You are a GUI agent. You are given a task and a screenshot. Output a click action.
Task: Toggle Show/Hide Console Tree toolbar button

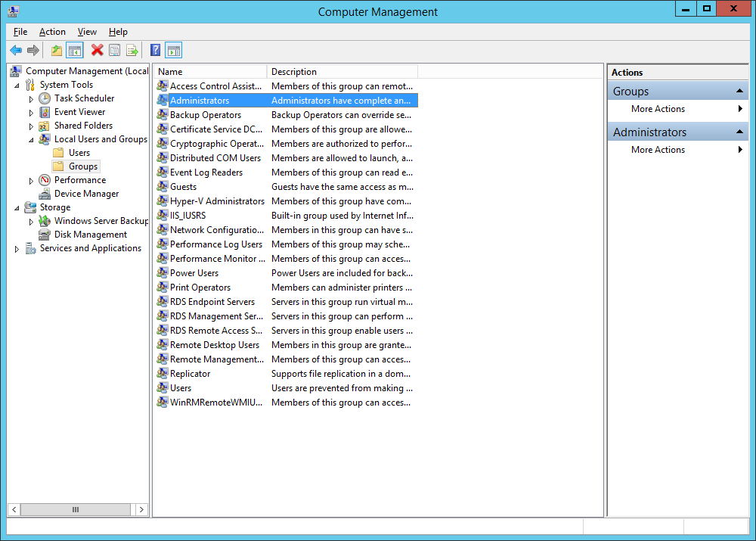tap(75, 51)
